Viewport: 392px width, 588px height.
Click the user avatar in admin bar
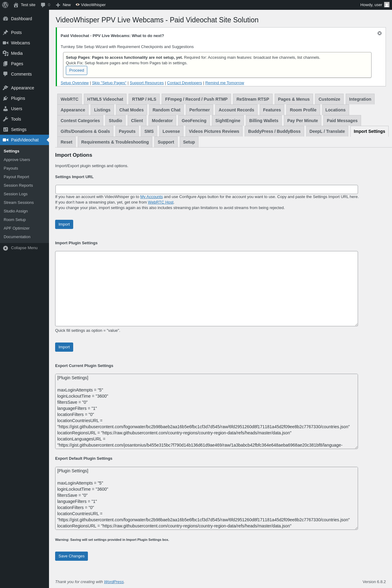[x=387, y=5]
